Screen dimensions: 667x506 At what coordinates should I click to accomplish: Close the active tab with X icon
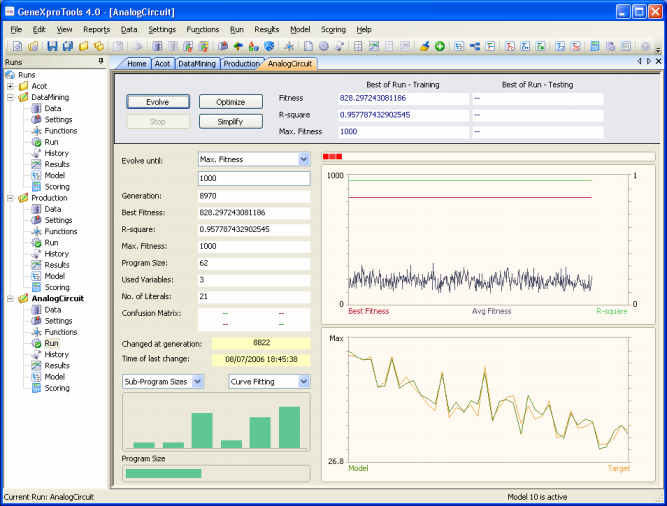pos(658,61)
